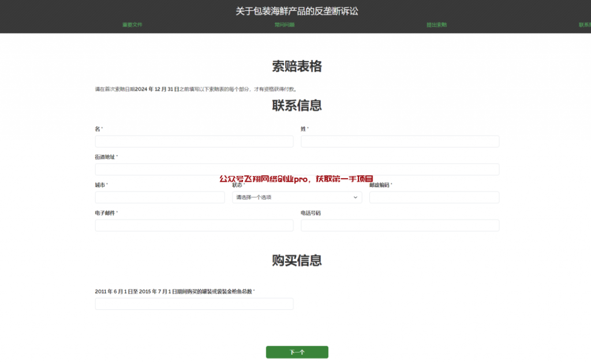
Task: Select the 街道地址 street address input
Action: tap(297, 170)
